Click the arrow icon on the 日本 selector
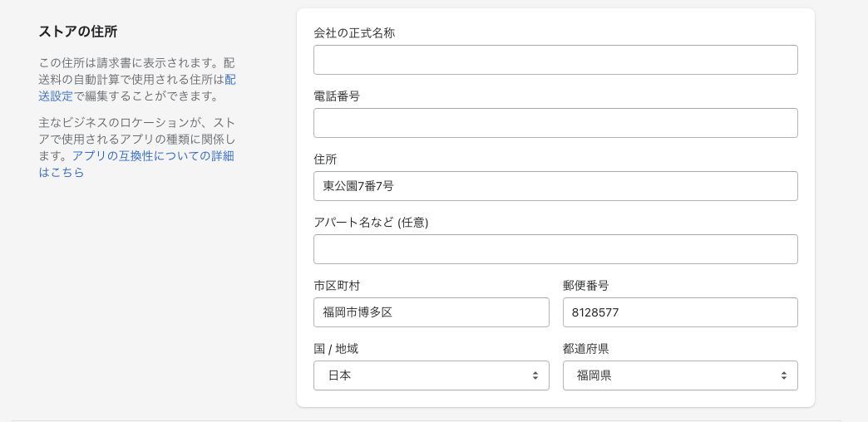Screen dimensions: 868x422 tap(535, 375)
